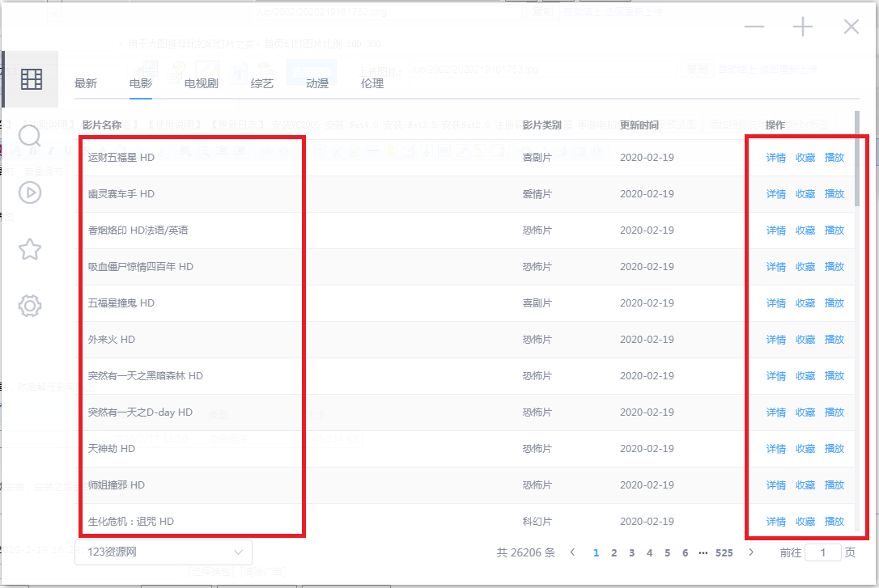This screenshot has height=588, width=879.
Task: Click the page number input field
Action: (x=823, y=552)
